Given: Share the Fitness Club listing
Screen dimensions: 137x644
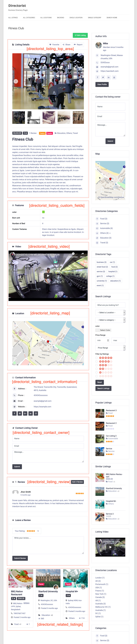Looking at the screenshot, I should click(x=66, y=45).
